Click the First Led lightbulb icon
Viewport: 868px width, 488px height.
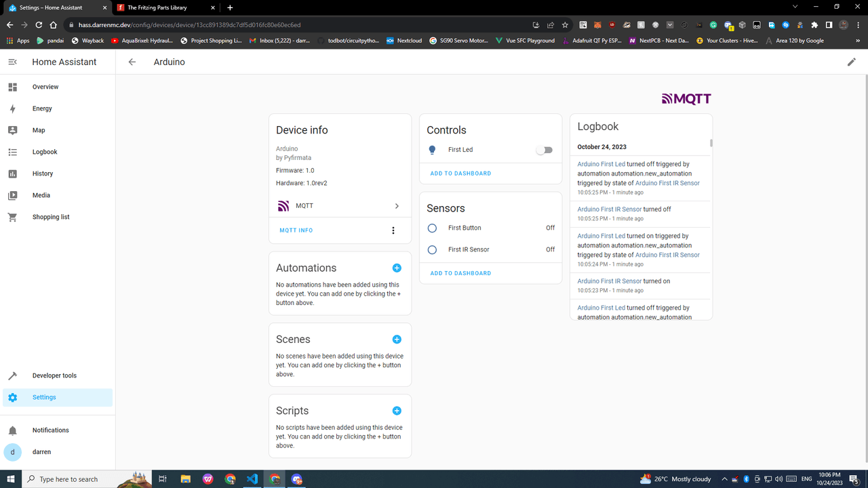pos(432,150)
